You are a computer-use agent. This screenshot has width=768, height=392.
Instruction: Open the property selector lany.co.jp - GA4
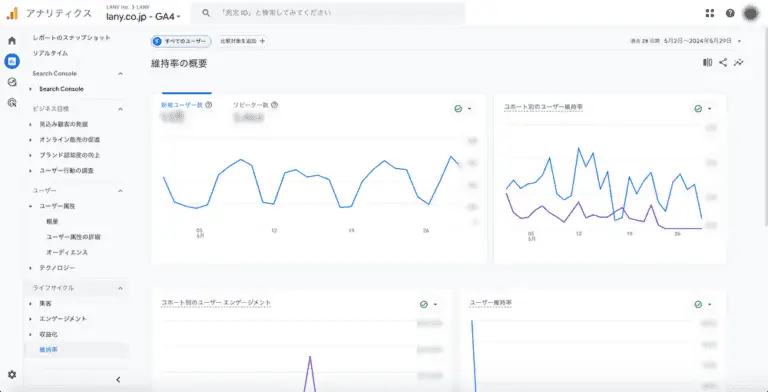click(x=144, y=16)
